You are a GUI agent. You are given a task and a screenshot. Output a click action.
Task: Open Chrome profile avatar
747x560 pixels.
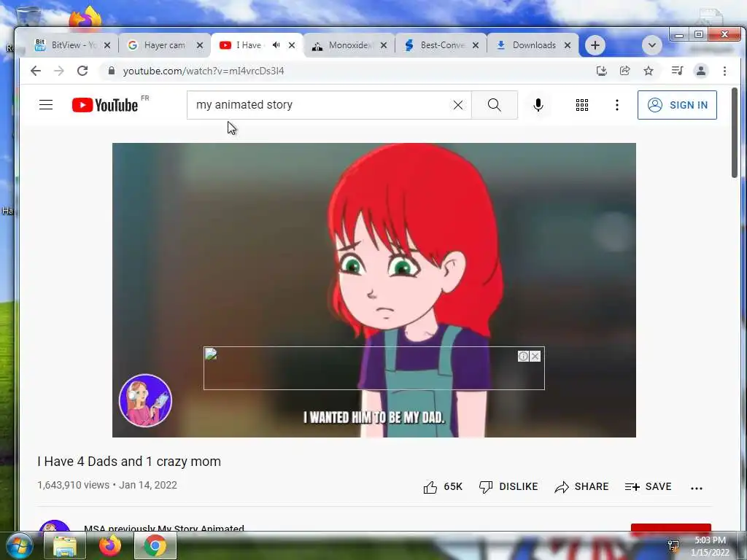pos(701,71)
